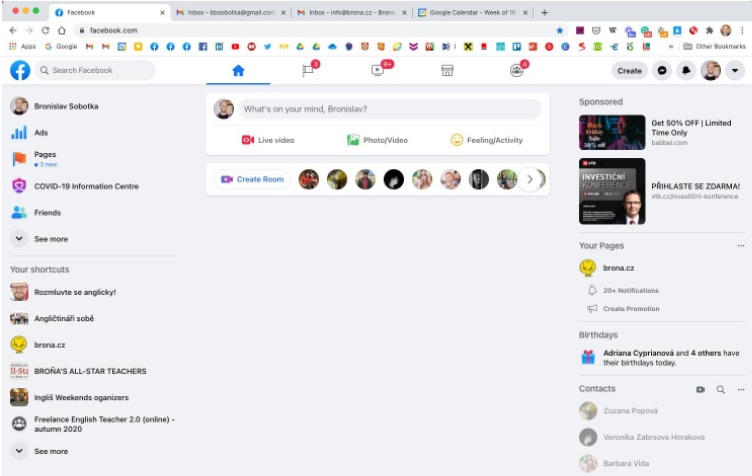The image size is (752, 476).
Task: Select the Home feed tab
Action: pyautogui.click(x=238, y=71)
